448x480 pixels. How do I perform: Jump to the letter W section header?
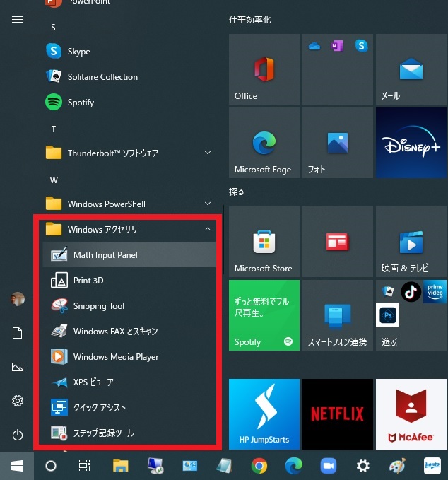[x=54, y=180]
